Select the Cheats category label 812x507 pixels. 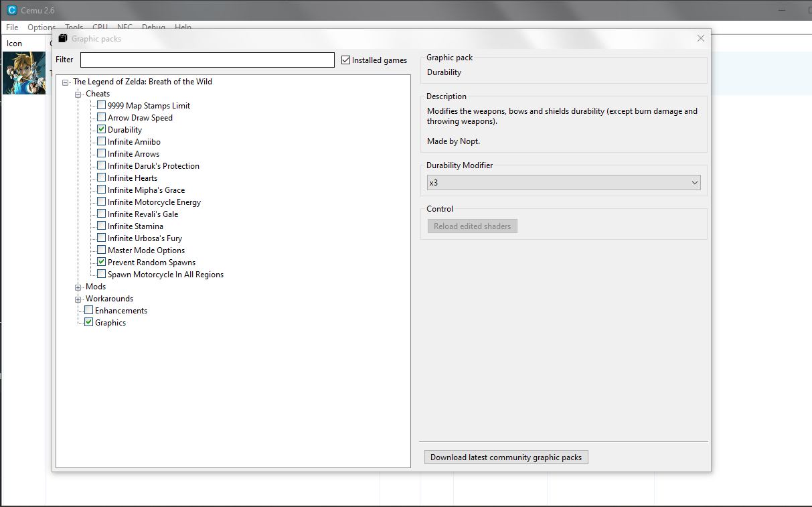(x=98, y=93)
